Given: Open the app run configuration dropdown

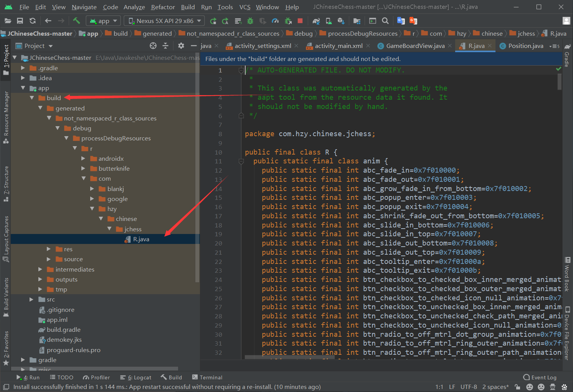Looking at the screenshot, I should tap(104, 21).
